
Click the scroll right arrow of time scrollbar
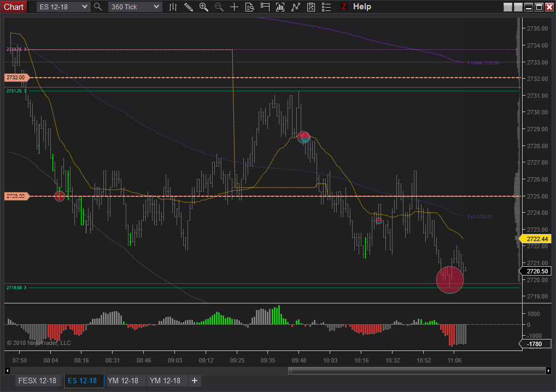tap(548, 371)
